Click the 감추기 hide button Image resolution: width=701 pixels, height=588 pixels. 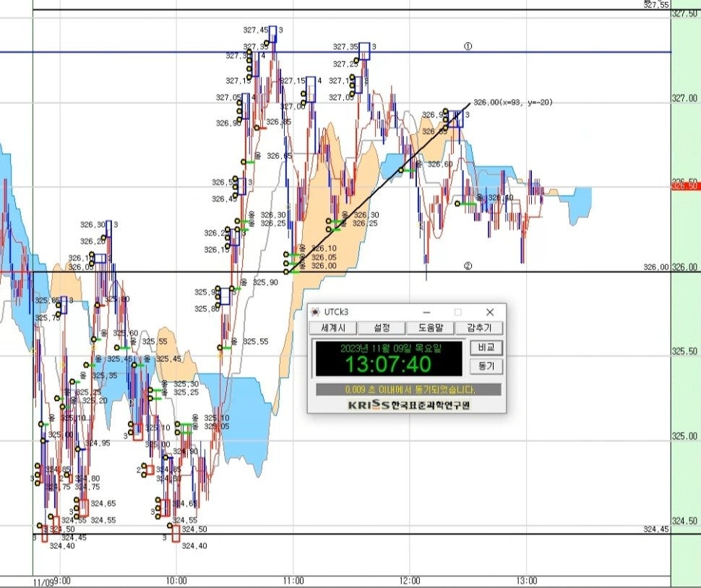[479, 328]
